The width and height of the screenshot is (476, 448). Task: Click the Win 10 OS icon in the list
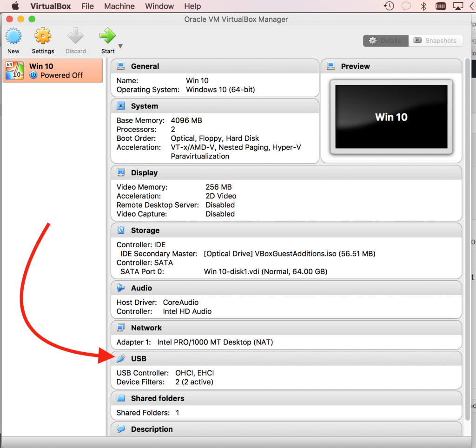(x=14, y=71)
